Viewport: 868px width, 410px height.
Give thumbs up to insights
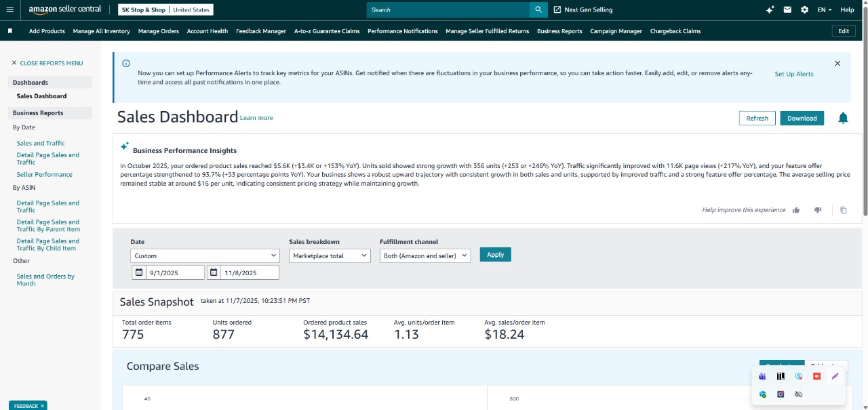(x=797, y=210)
